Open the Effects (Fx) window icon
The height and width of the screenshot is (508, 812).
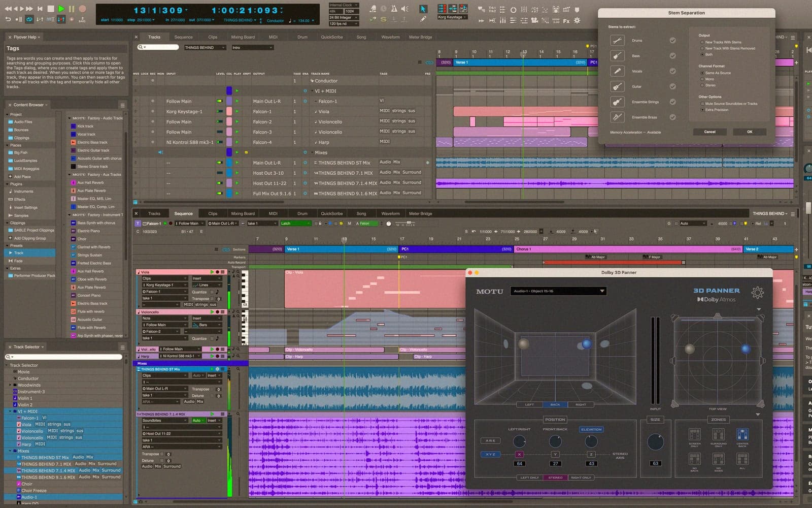[x=566, y=21]
